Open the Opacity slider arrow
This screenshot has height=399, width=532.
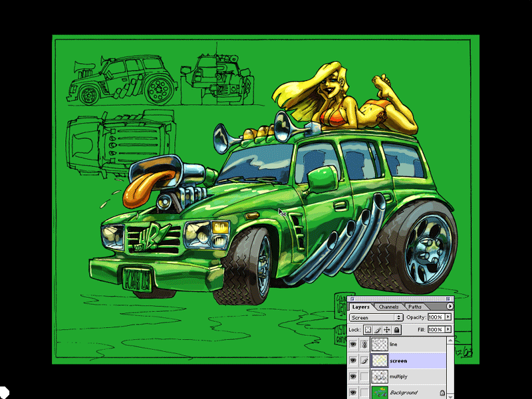(448, 317)
